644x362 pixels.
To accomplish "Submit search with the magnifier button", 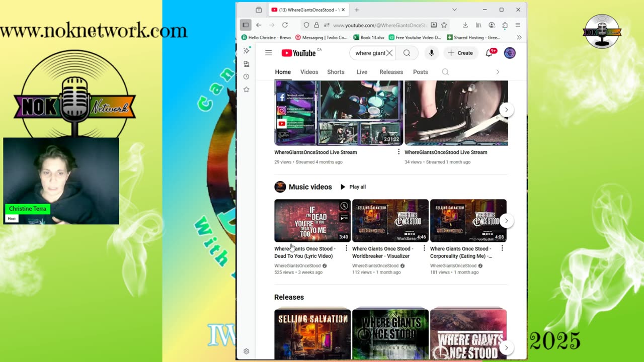I will (x=407, y=53).
